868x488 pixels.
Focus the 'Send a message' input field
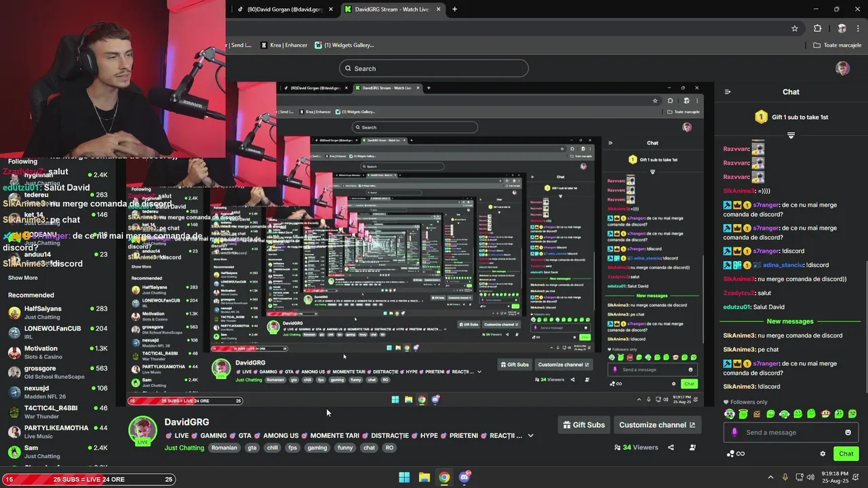tap(791, 432)
